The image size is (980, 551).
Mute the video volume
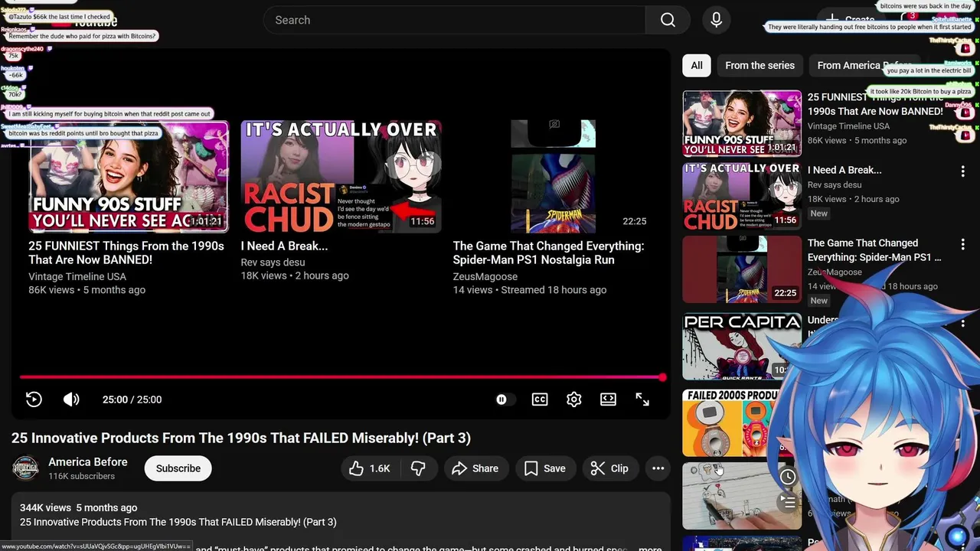(71, 399)
